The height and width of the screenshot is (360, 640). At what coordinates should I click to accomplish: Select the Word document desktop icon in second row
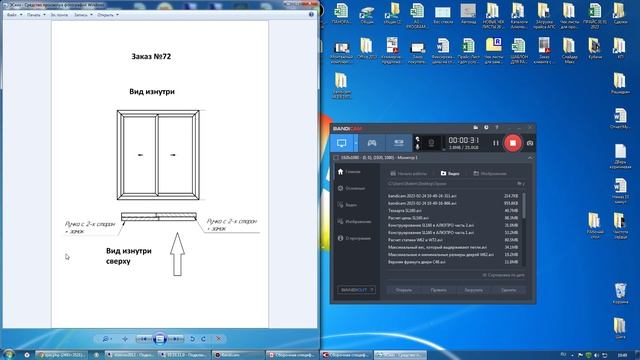(442, 51)
